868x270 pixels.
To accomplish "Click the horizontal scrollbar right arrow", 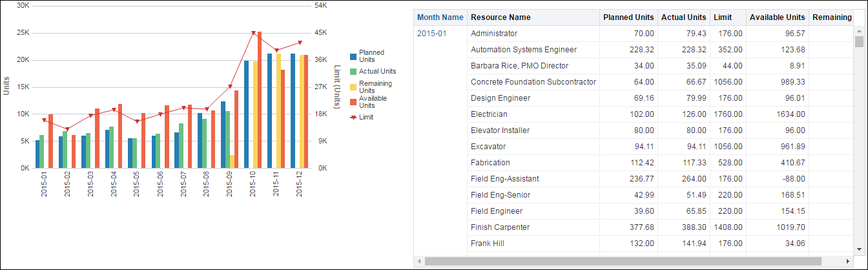I will (851, 261).
